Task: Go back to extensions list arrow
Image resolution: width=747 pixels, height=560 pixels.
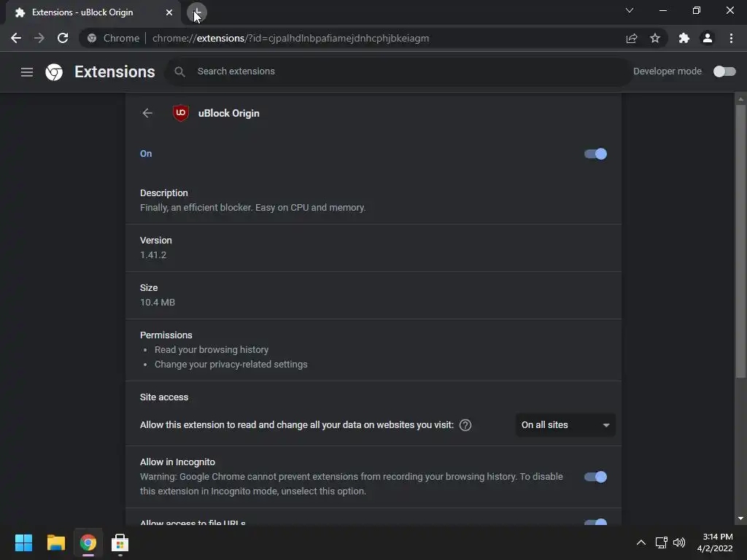Action: [147, 113]
